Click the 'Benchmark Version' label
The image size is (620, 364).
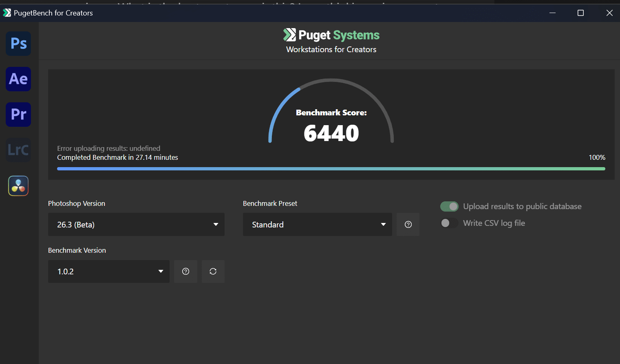[x=77, y=250]
